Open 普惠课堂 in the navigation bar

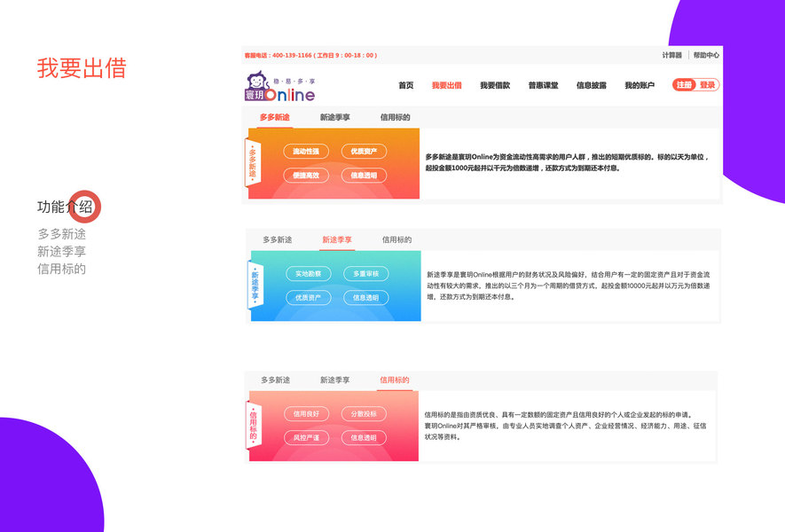coord(543,85)
